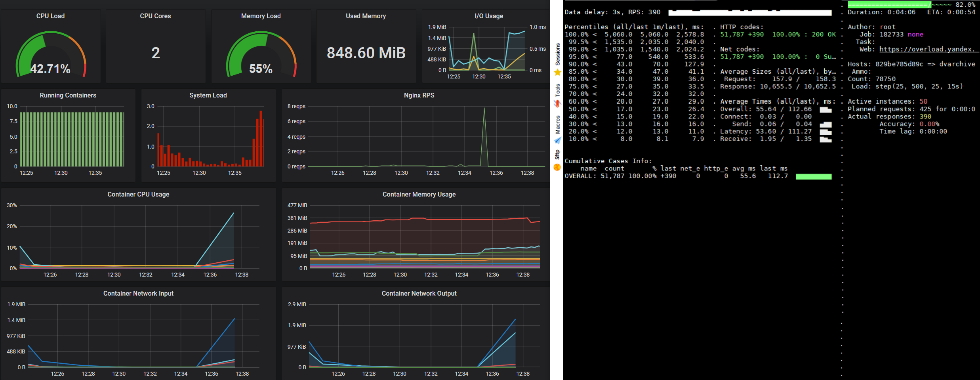This screenshot has width=980, height=380.
Task: Open the overload.yandex web link
Action: 927,49
